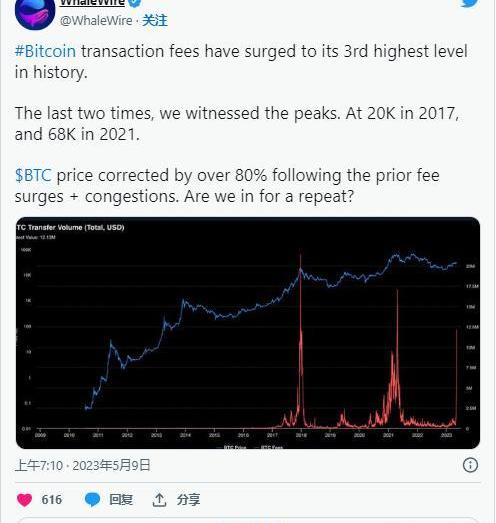Open the WhaleWire profile avatar
The image size is (496, 523).
pyautogui.click(x=35, y=13)
